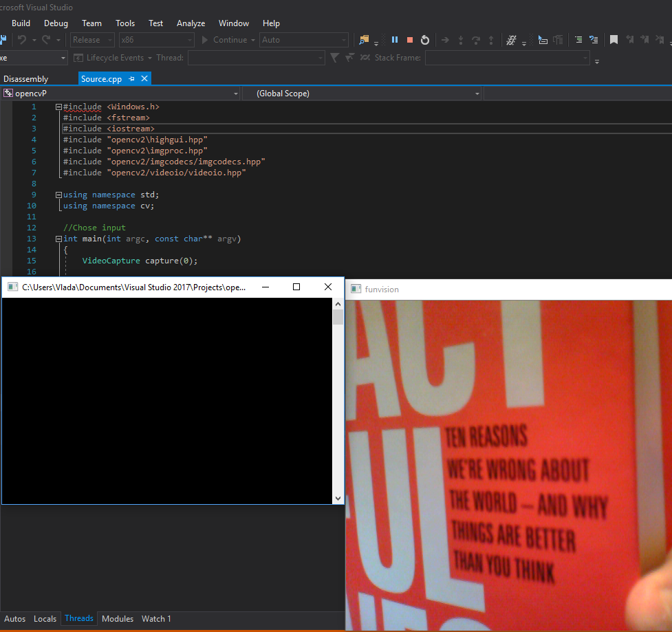
Task: Collapse the main function with its expander
Action: tap(58, 239)
